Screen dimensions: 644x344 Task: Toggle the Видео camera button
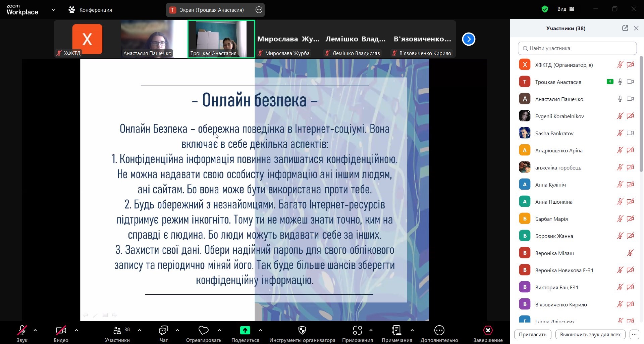pyautogui.click(x=61, y=331)
